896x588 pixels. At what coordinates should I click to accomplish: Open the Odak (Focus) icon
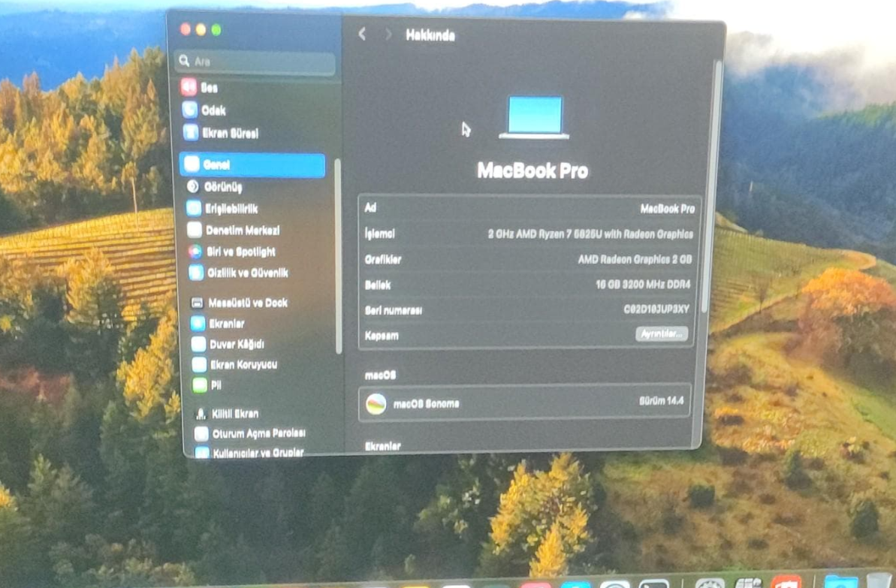(190, 110)
